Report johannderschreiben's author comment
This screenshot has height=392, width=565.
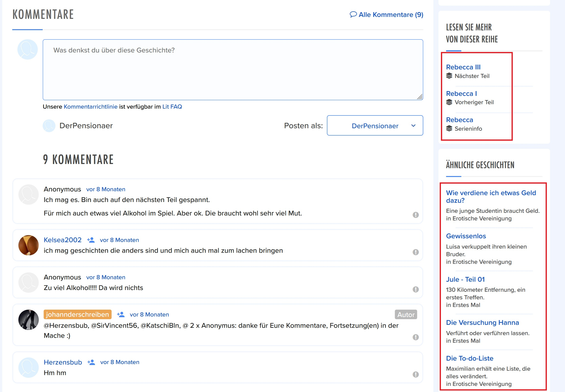415,337
